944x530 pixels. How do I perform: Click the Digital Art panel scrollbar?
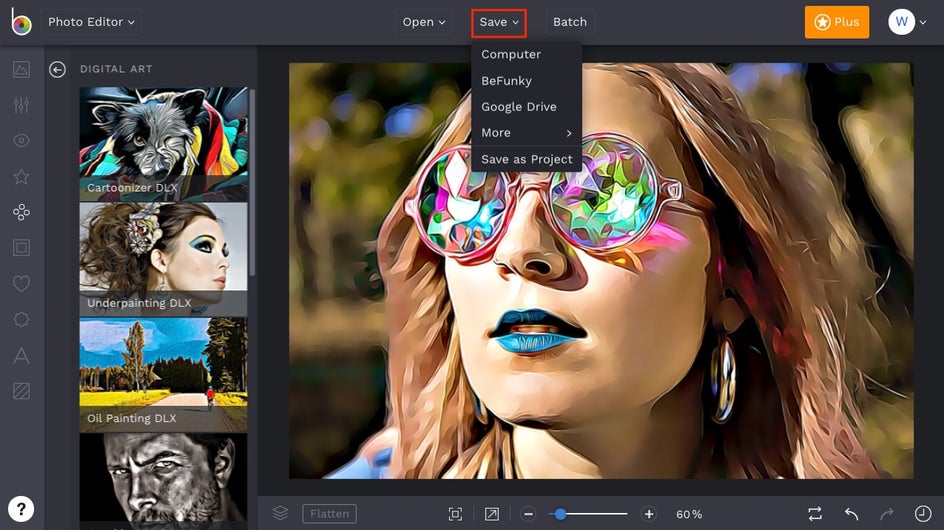click(252, 182)
